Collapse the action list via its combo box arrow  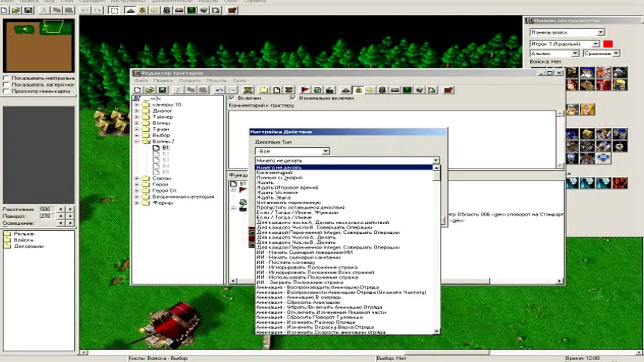436,160
